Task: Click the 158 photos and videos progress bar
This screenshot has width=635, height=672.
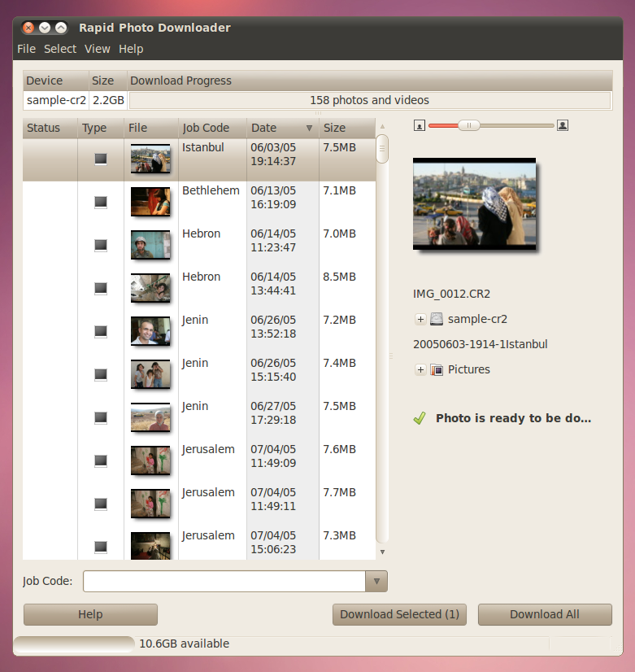Action: (369, 100)
